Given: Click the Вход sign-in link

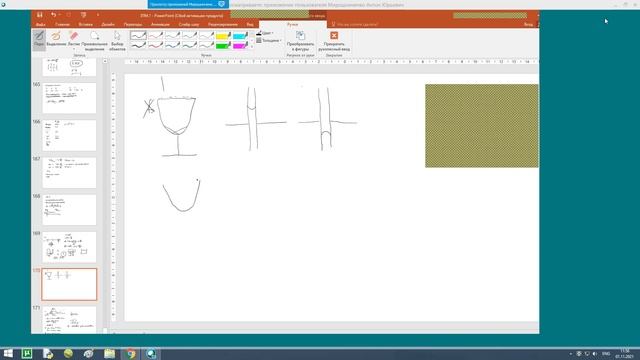Looking at the screenshot, I should [x=528, y=24].
